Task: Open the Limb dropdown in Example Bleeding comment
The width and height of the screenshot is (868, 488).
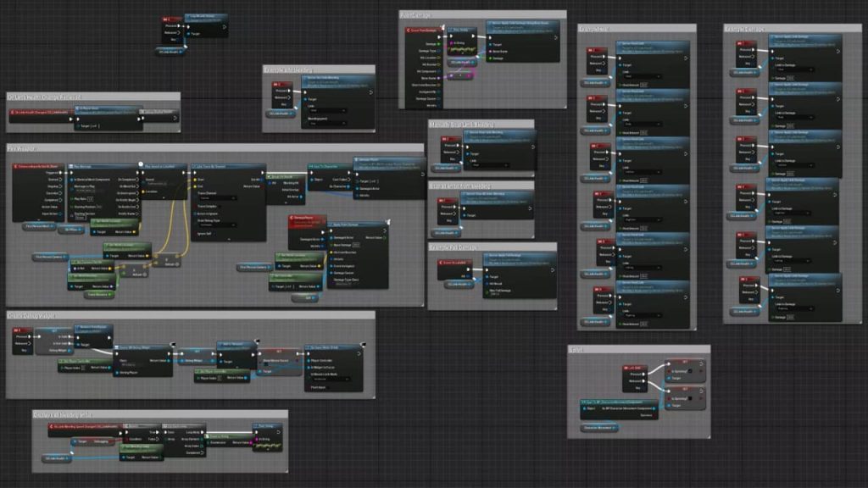Action: (328, 111)
